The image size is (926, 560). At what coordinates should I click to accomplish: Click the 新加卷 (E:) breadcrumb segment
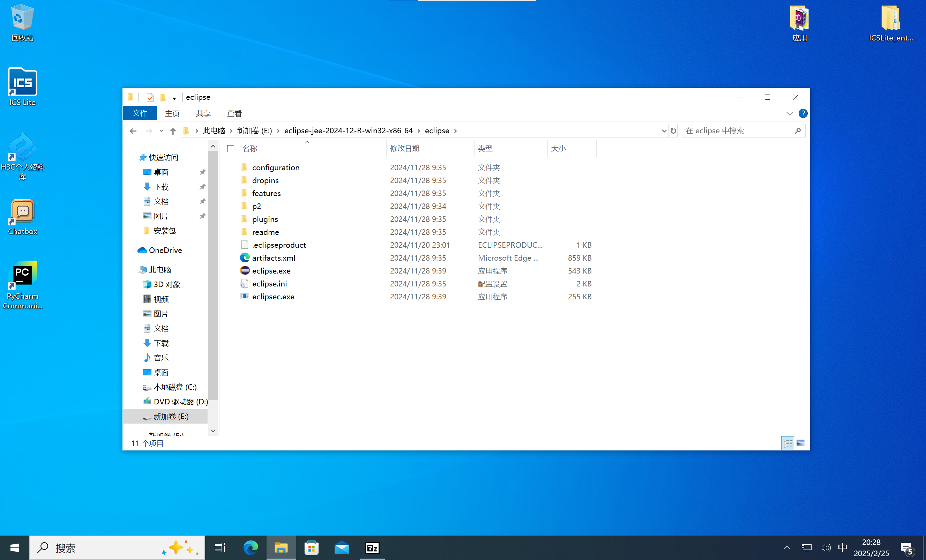tap(254, 131)
